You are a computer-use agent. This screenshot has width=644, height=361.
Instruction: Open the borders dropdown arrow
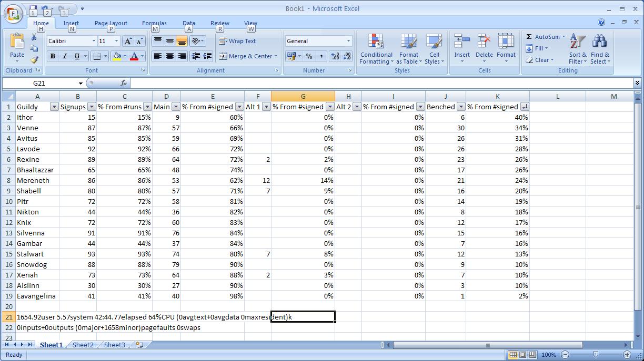(105, 56)
